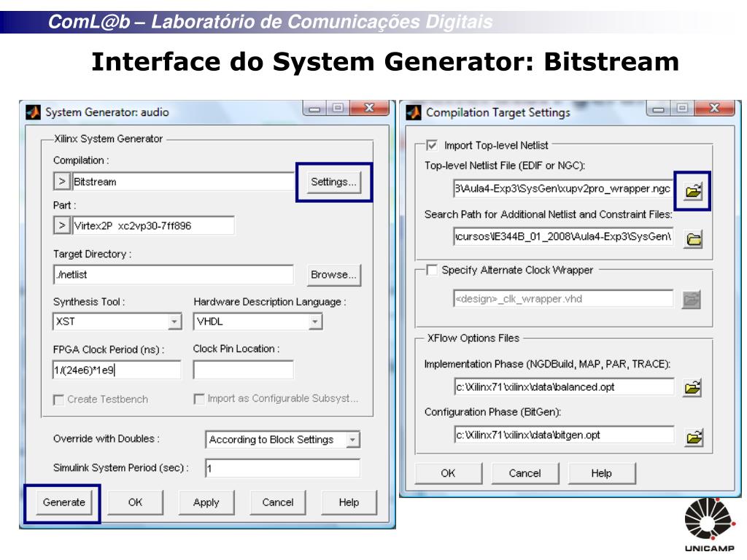Viewport: 747px width, 560px height.
Task: Open folder icon for Search Path field
Action: pos(694,238)
